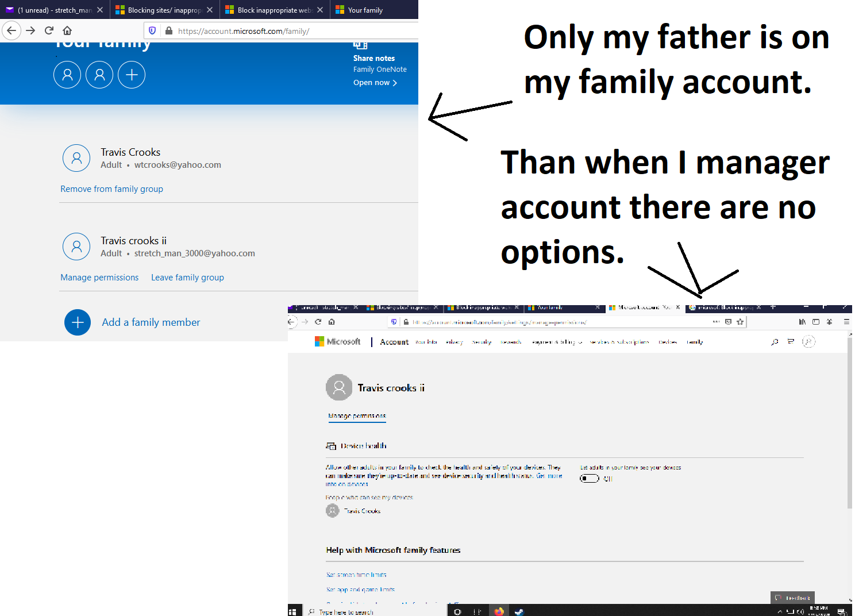This screenshot has height=616, width=855.
Task: Reload the Your family page in upper browser
Action: 49,30
